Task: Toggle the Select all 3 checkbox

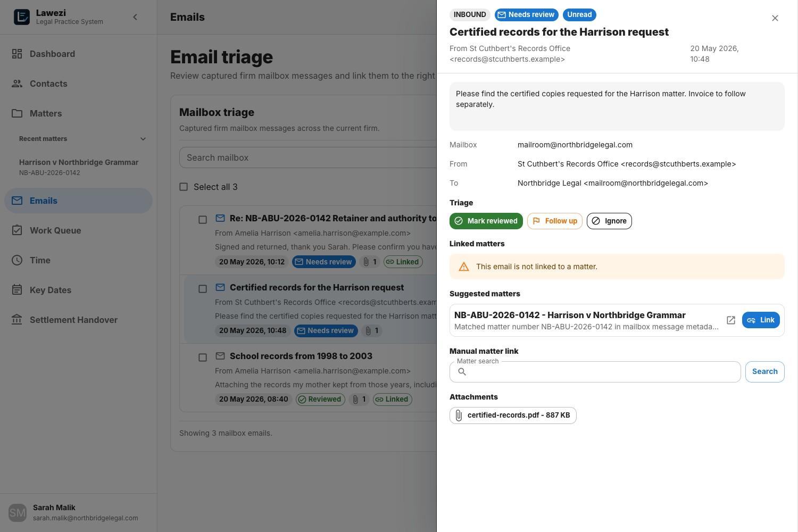Action: [x=184, y=187]
